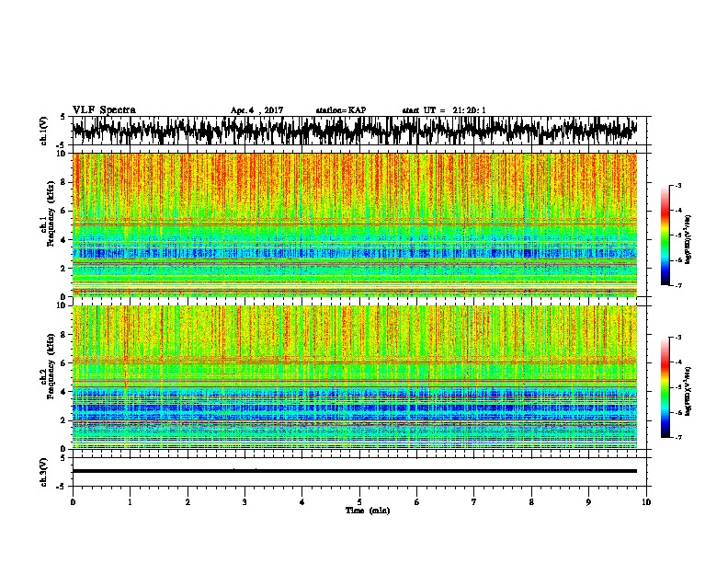Click the "VLF Spectra" title text

(x=104, y=110)
